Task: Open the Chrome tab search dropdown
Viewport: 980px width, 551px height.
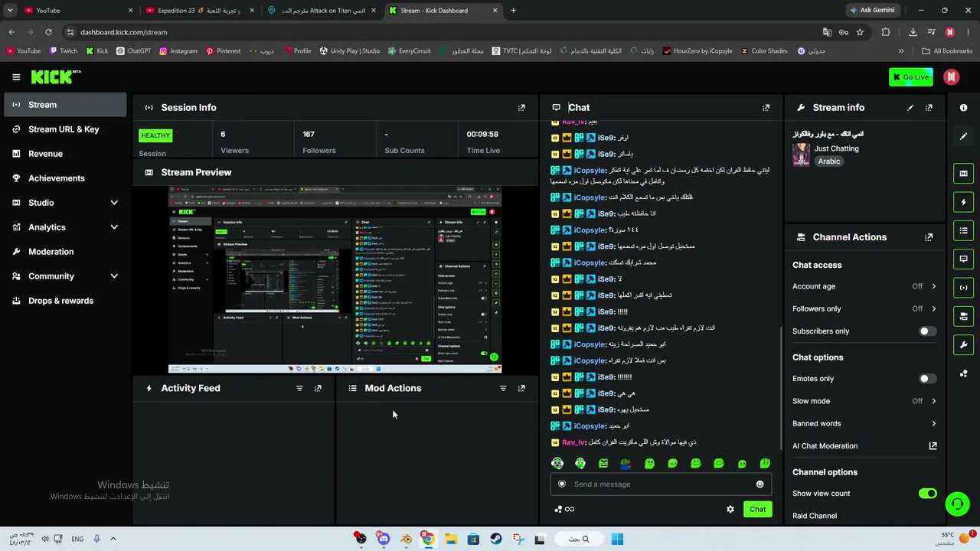Action: tap(10, 11)
